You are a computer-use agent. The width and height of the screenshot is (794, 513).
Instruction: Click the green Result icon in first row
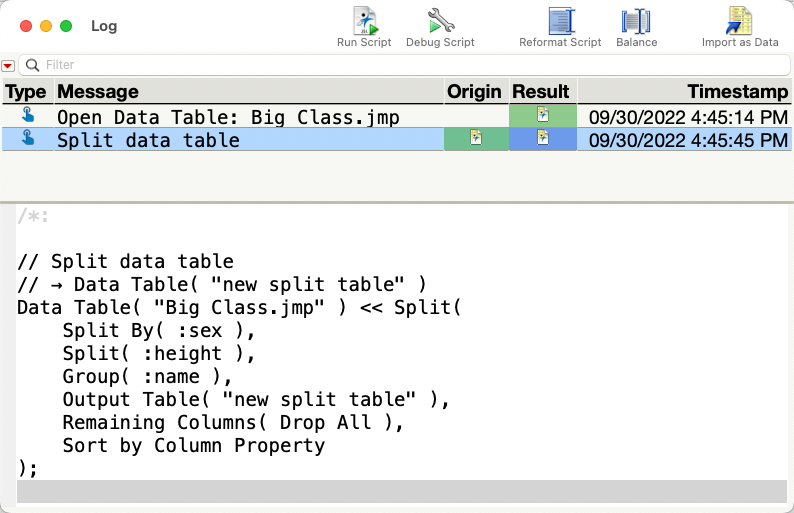(x=543, y=116)
